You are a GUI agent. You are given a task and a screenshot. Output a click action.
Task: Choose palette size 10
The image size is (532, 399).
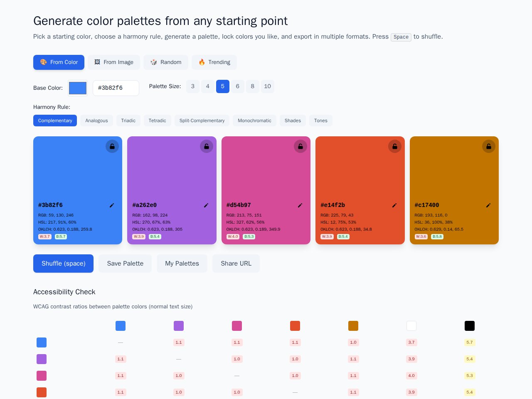coord(268,86)
